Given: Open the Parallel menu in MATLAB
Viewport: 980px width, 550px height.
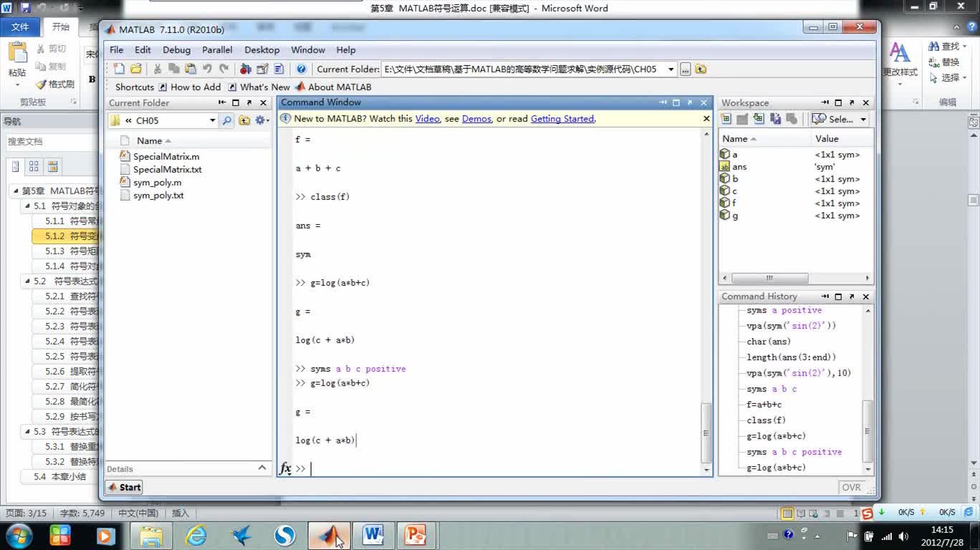Looking at the screenshot, I should coord(217,50).
